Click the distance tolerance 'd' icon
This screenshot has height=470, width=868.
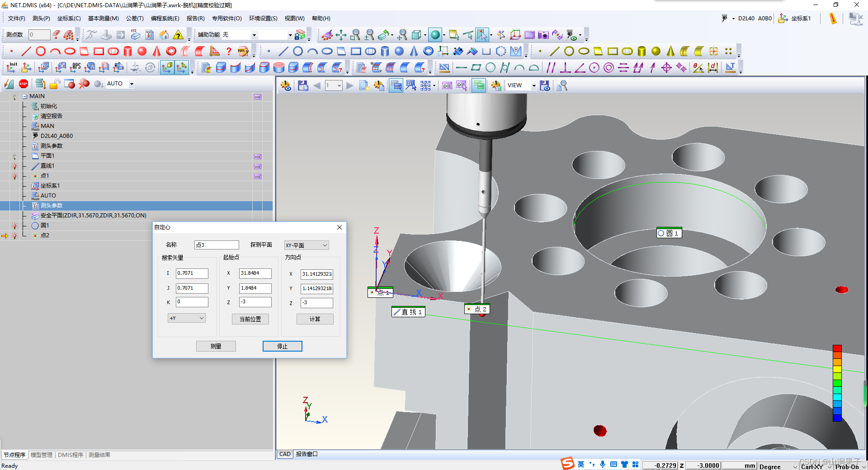[713, 67]
